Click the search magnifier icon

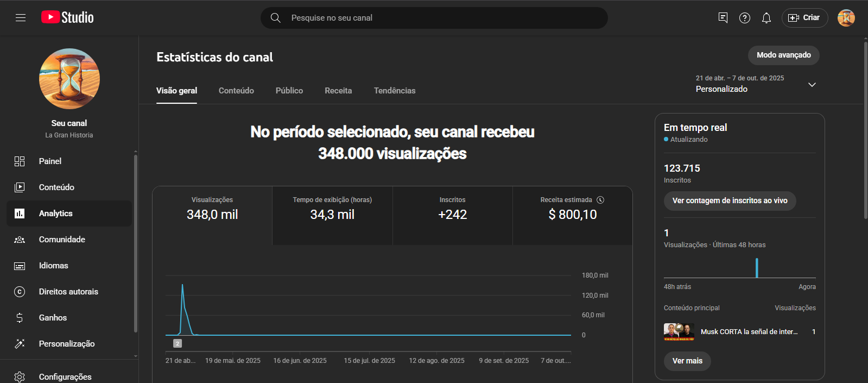click(x=276, y=18)
